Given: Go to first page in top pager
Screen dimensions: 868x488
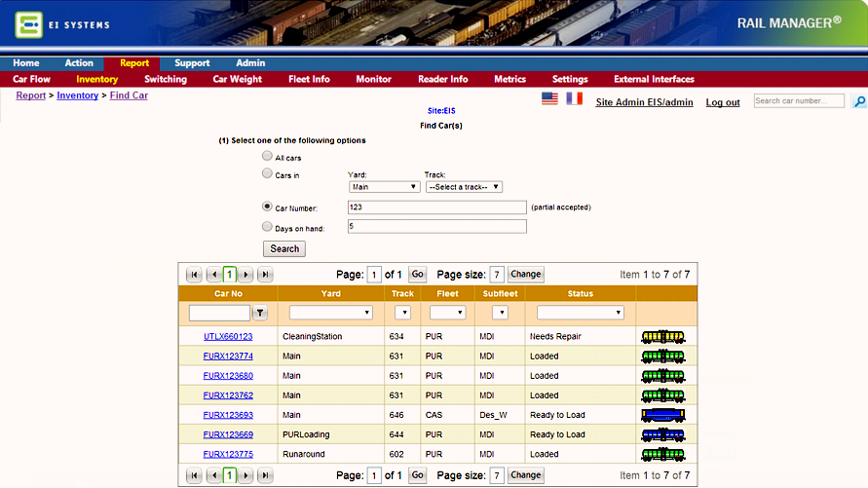Looking at the screenshot, I should coord(194,275).
